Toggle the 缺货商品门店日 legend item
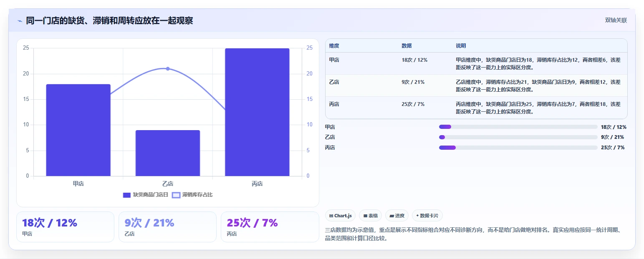 (x=146, y=195)
